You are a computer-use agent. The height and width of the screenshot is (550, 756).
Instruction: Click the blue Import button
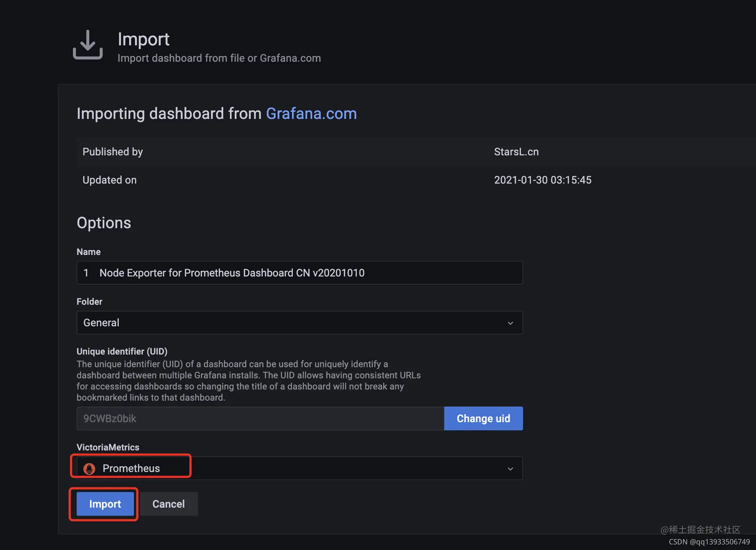(x=105, y=504)
